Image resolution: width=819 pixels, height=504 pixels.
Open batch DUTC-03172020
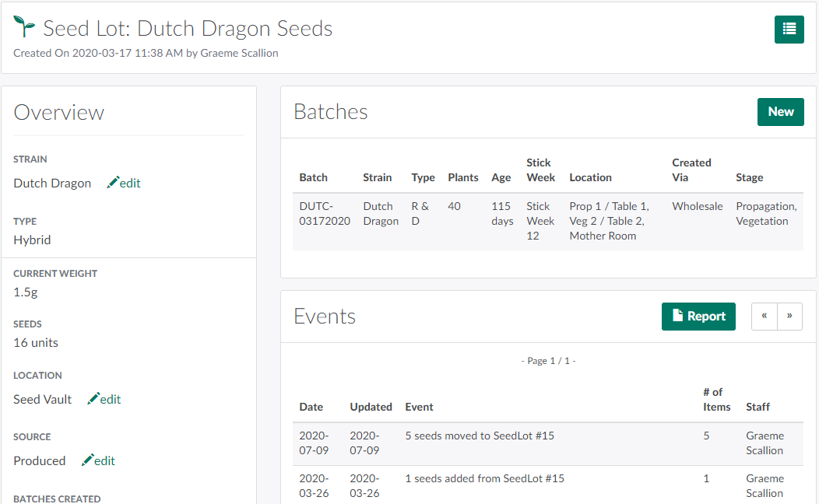click(325, 214)
